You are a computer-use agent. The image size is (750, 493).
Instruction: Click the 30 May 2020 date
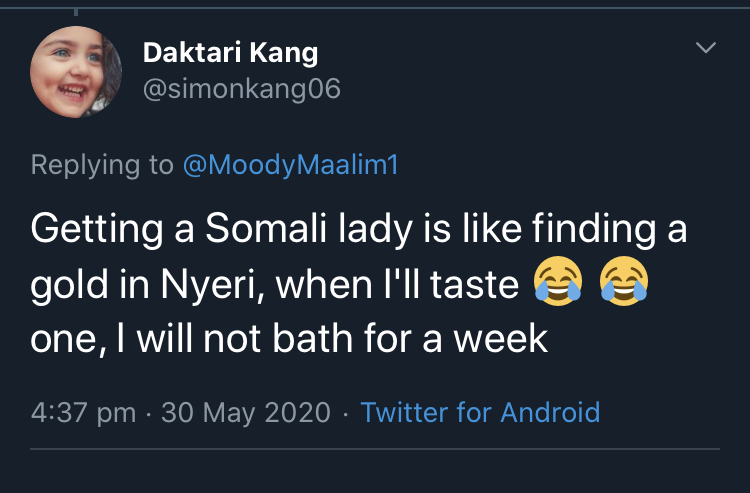click(x=245, y=412)
